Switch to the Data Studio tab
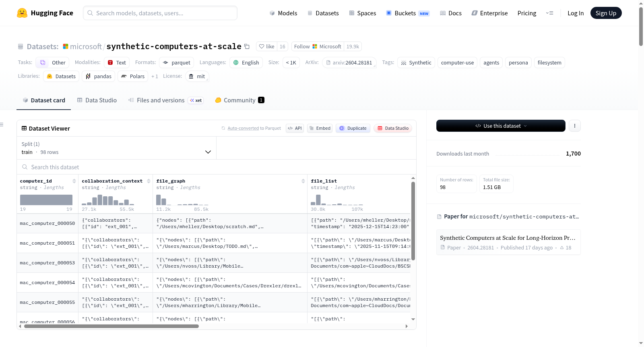 coord(97,100)
